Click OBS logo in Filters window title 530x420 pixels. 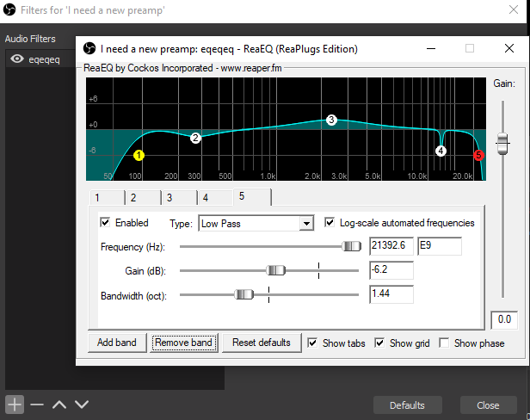pos(9,9)
